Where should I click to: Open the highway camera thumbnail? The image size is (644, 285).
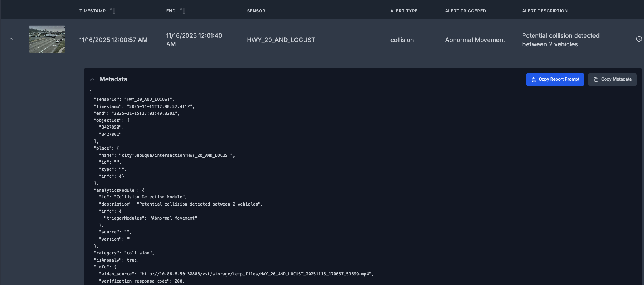[47, 39]
